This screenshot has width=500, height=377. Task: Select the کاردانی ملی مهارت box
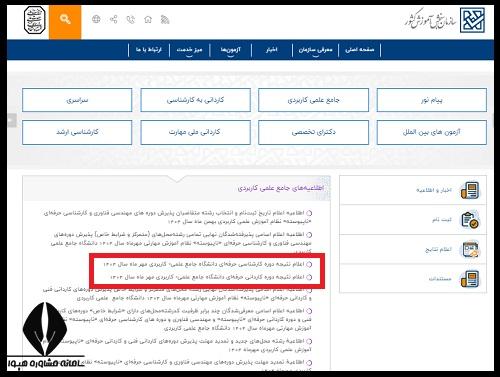[195, 132]
